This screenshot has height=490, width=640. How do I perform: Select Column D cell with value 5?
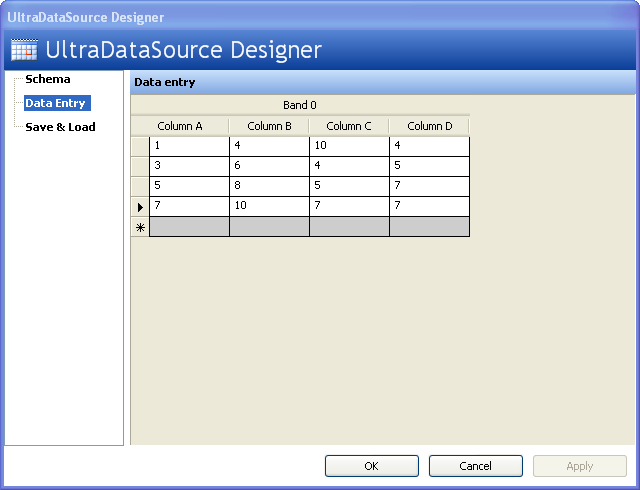click(x=429, y=166)
